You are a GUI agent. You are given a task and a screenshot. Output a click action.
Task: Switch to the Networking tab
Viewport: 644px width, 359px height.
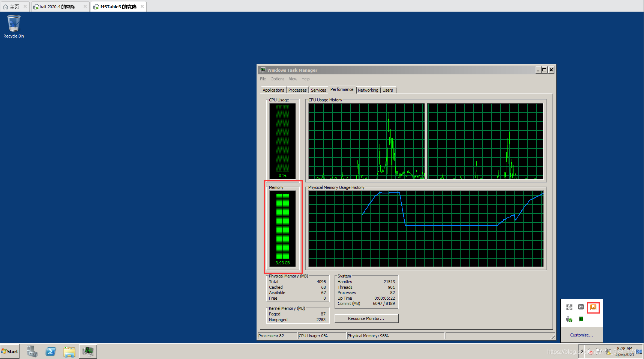(368, 90)
